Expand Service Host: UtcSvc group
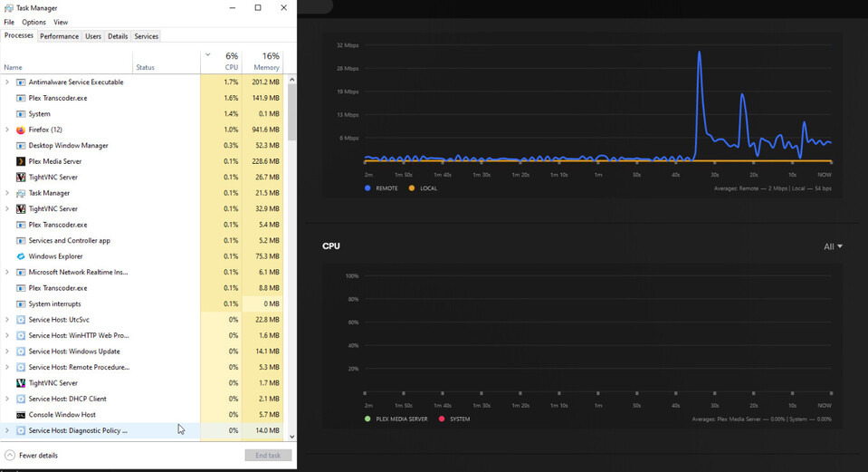This screenshot has width=868, height=472. click(6, 320)
